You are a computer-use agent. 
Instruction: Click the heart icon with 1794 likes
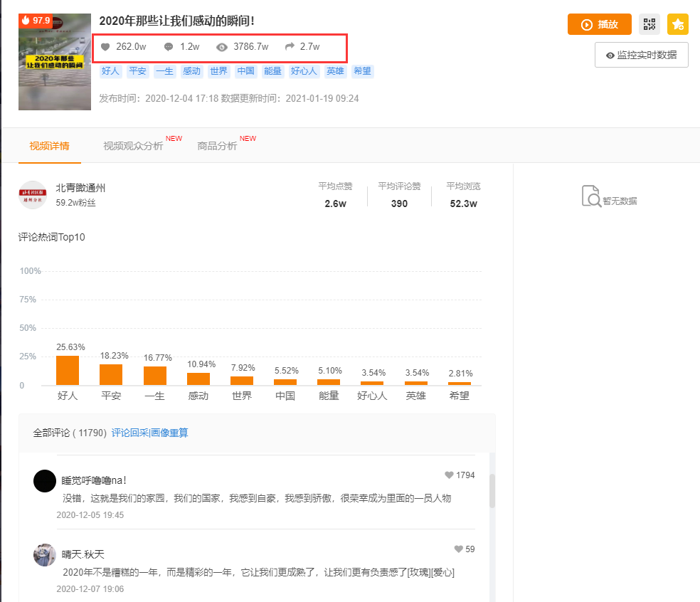(449, 475)
